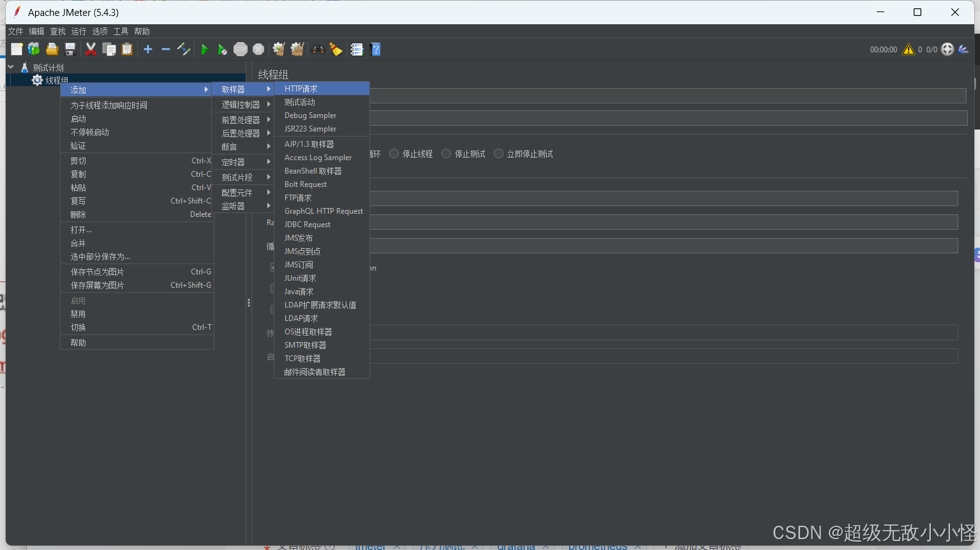Click the Paste clipboard icon
Screen dimensions: 980x550
pos(127,49)
